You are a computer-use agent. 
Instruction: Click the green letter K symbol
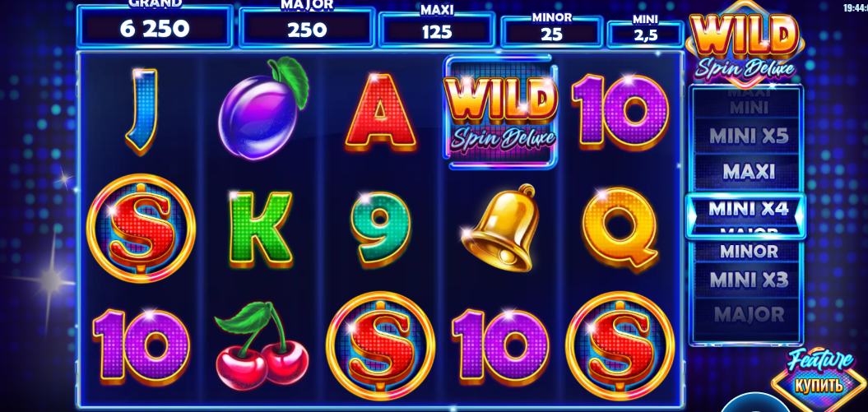click(x=260, y=229)
